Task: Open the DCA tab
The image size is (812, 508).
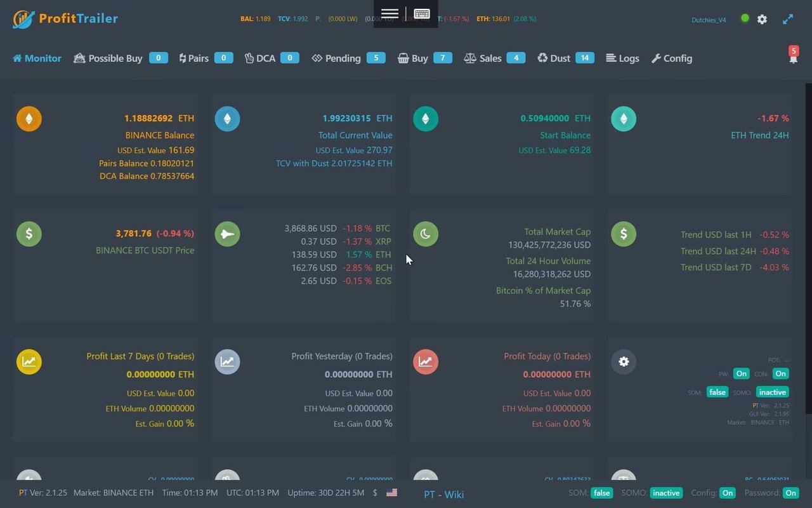Action: click(x=272, y=58)
